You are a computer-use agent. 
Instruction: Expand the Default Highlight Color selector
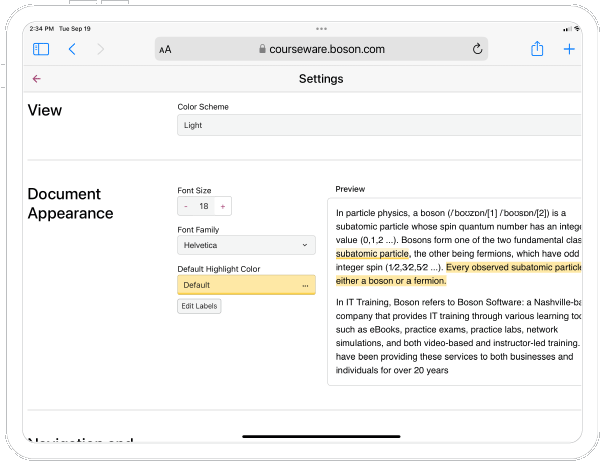tap(246, 285)
